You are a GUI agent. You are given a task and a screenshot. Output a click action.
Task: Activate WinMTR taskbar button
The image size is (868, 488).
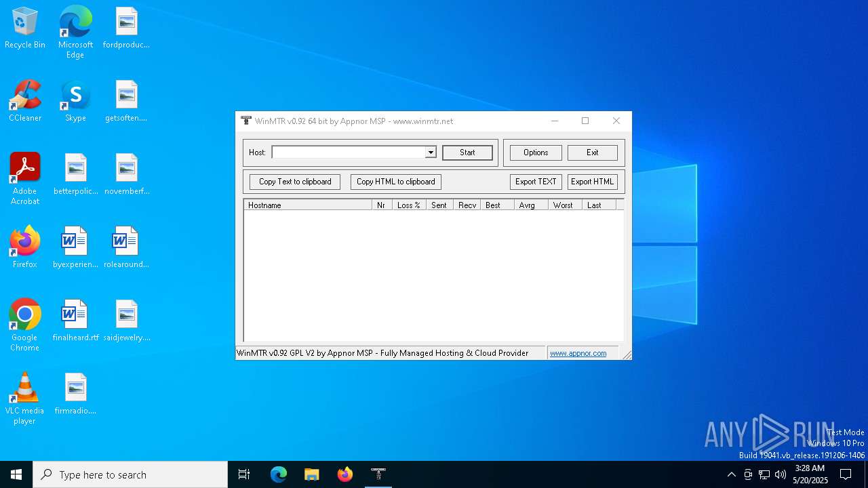click(378, 474)
